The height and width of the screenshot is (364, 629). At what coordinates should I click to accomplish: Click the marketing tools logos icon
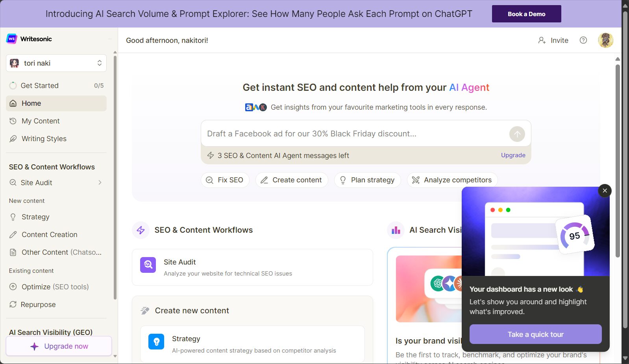[x=256, y=107]
